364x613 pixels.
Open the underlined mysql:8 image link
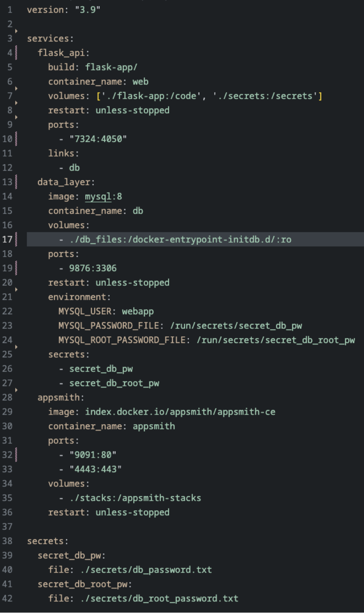point(97,196)
